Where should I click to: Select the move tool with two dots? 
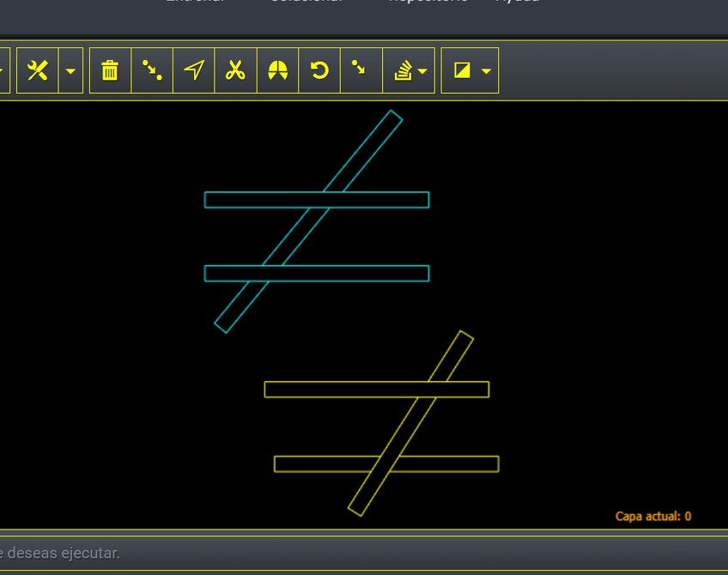coord(152,70)
